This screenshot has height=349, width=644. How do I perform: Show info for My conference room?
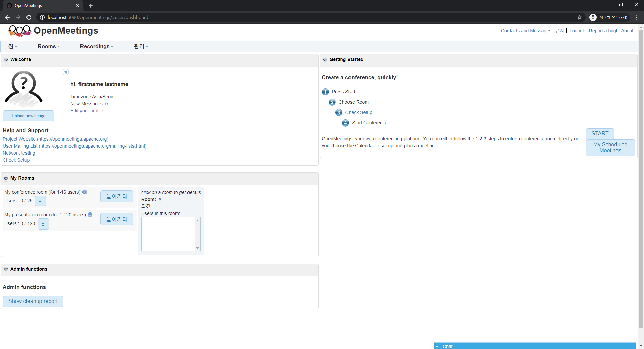pos(85,192)
